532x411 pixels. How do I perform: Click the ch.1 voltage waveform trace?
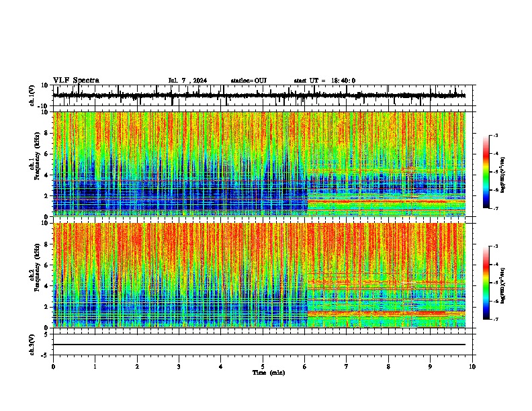click(x=259, y=95)
